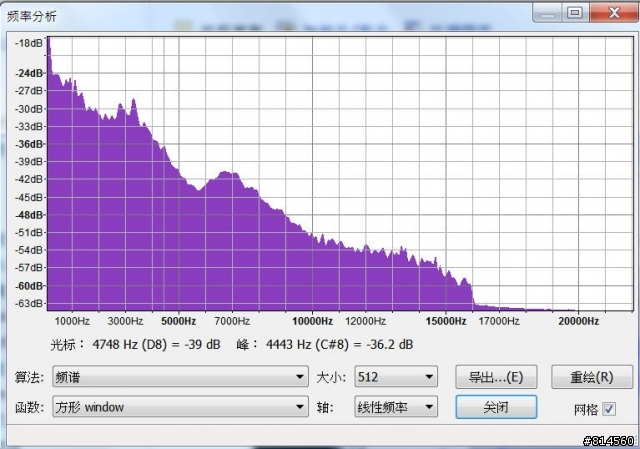Click the 导出...(E) export button
This screenshot has width=640, height=449.
point(496,377)
